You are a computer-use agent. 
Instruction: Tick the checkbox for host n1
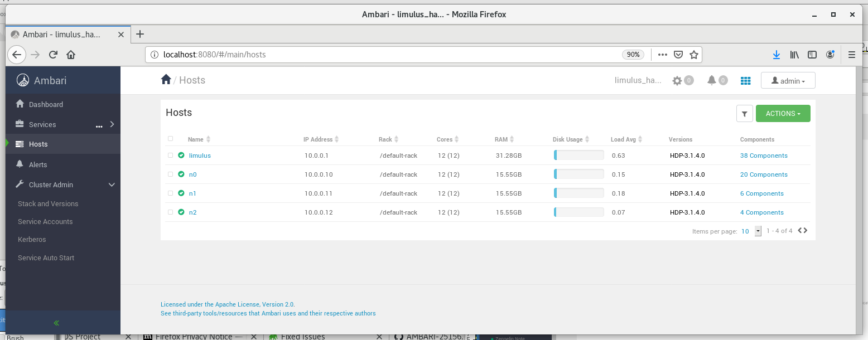click(171, 193)
